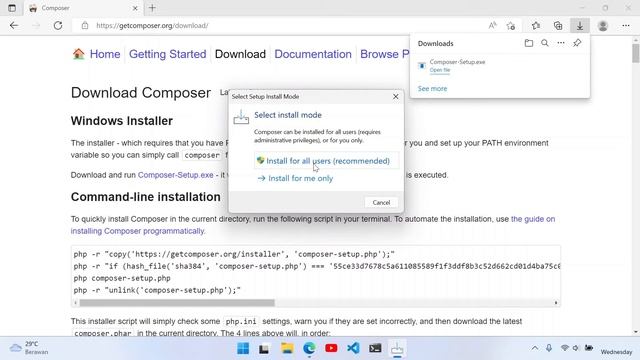
Task: Cancel the Setup Install Mode dialog
Action: click(x=381, y=202)
